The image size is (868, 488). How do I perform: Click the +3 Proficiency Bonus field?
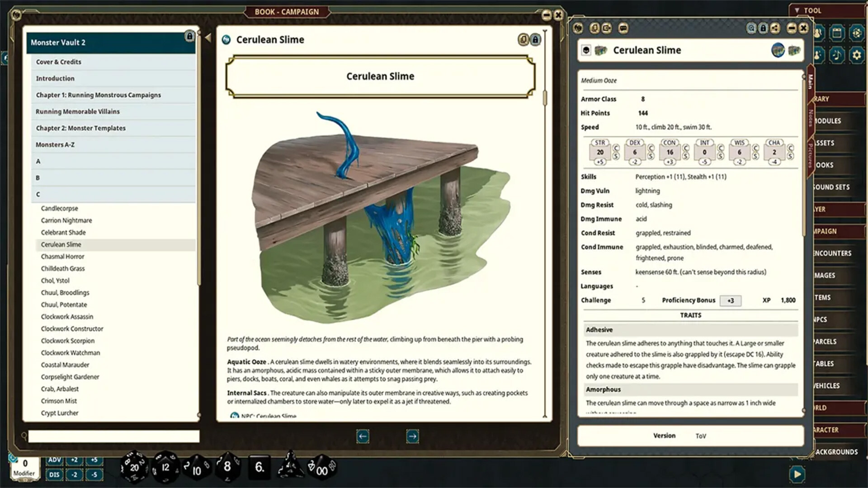pos(731,300)
